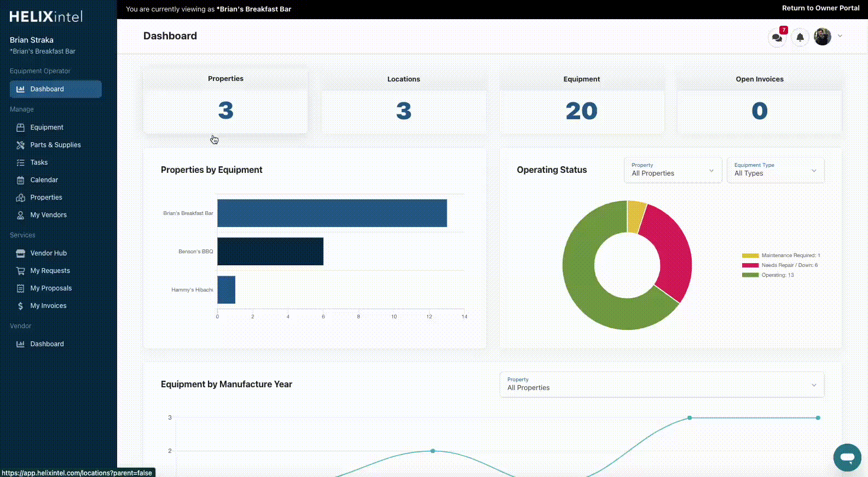Screen dimensions: 868x477
Task: Open Operating Status Property dropdown
Action: pyautogui.click(x=673, y=170)
